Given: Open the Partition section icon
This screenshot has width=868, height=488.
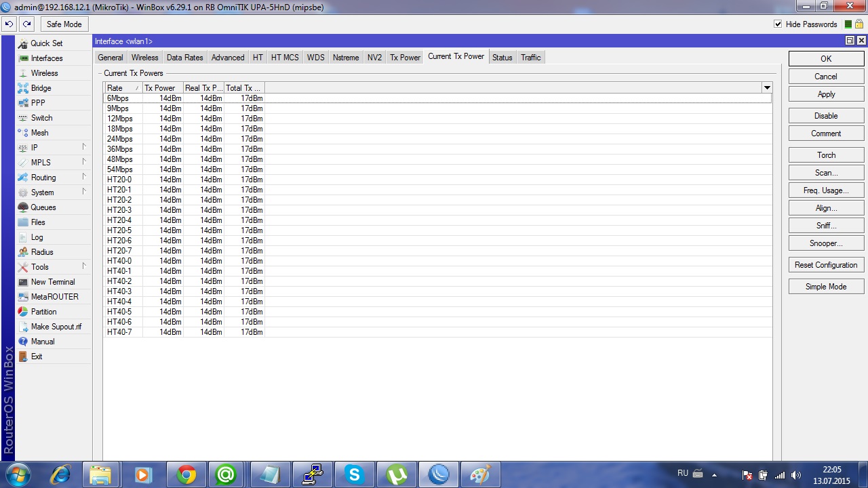Looking at the screenshot, I should [23, 312].
